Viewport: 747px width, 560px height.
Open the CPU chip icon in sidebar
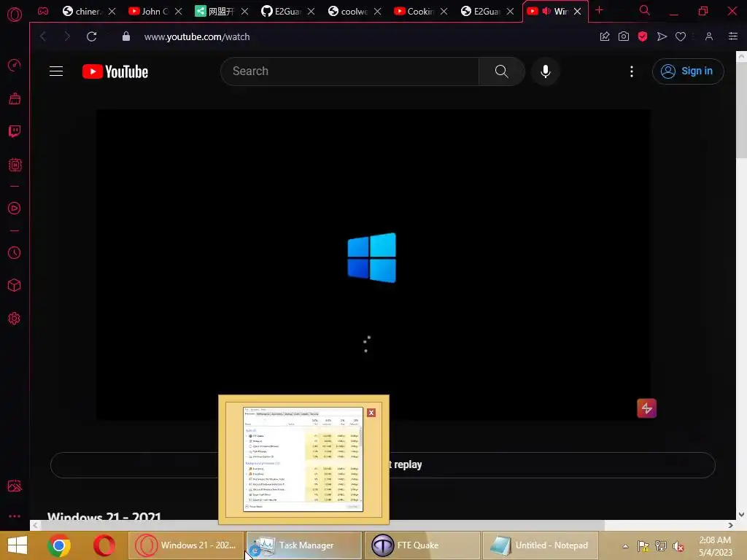pos(15,165)
